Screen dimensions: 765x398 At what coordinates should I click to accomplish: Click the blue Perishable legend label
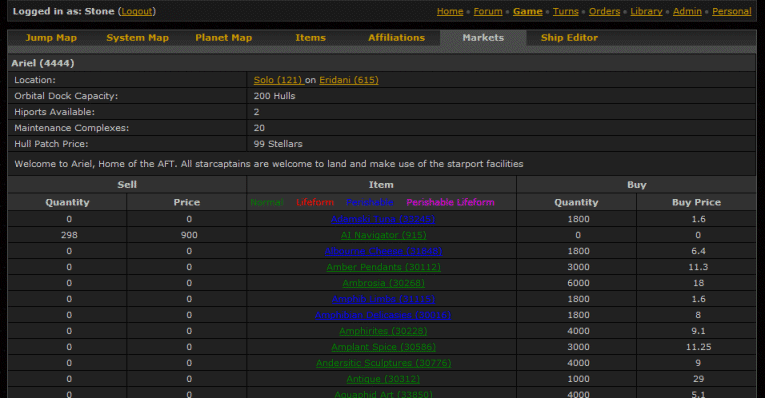pyautogui.click(x=370, y=202)
